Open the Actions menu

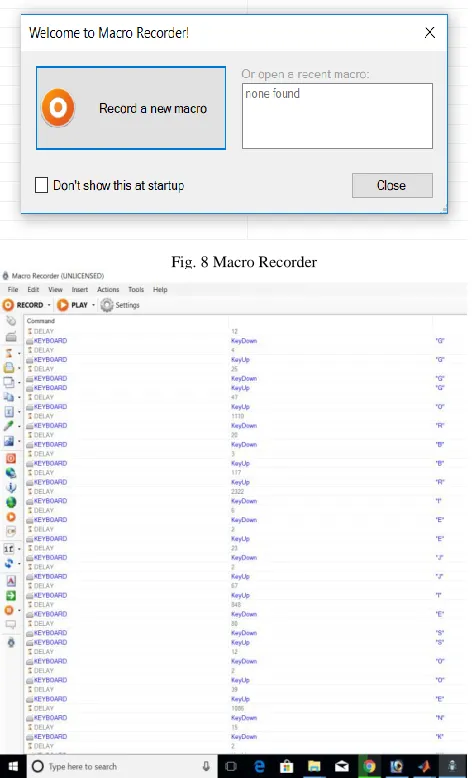(x=108, y=289)
